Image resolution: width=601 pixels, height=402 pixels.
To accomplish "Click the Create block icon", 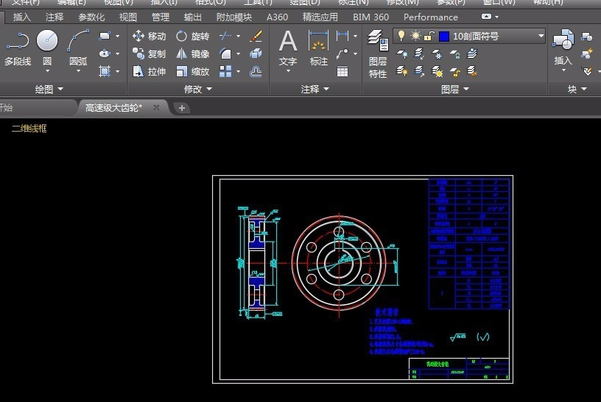I will point(587,36).
